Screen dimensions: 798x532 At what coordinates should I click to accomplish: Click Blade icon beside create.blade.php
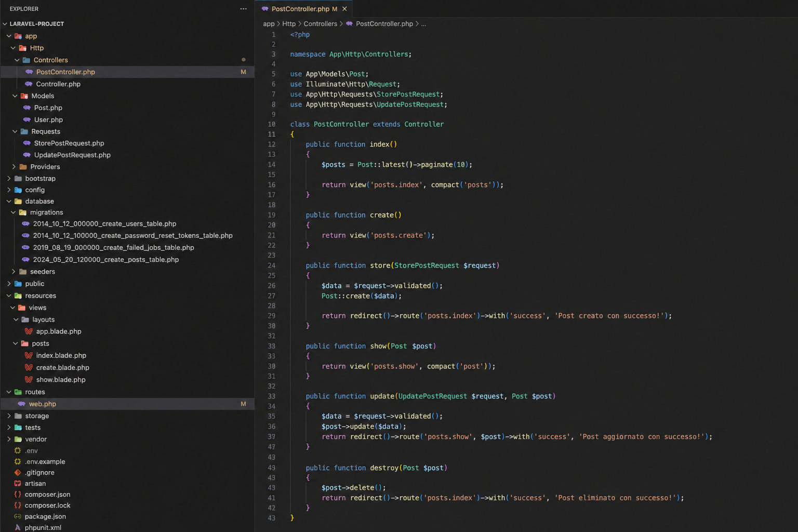[29, 367]
